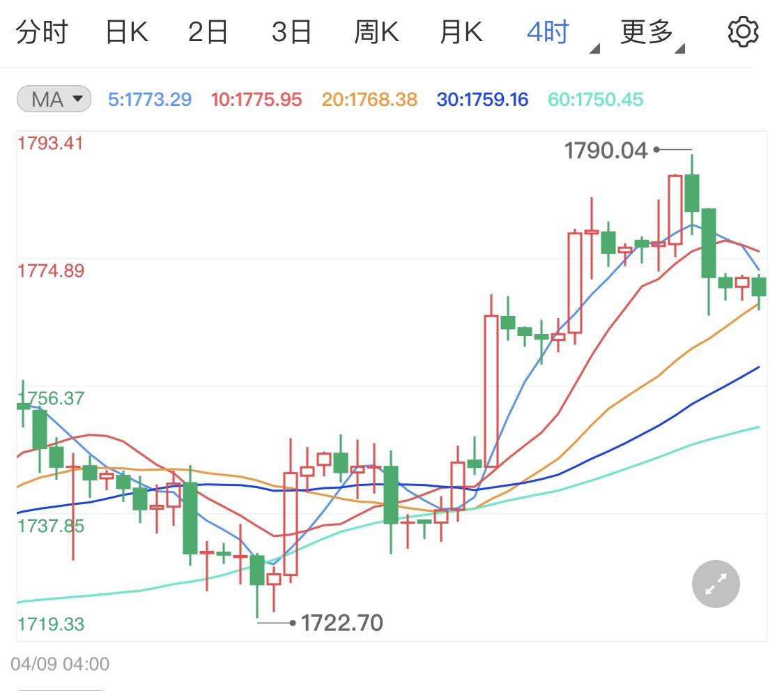
Task: Expand the 4时 interval dropdown triangle
Action: (594, 49)
